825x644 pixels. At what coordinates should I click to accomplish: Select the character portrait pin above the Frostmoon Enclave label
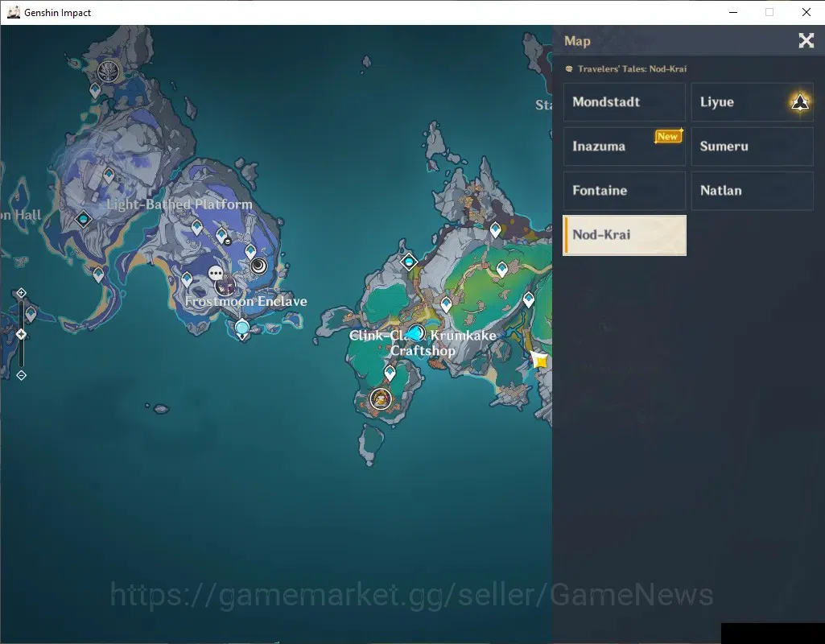pos(225,286)
